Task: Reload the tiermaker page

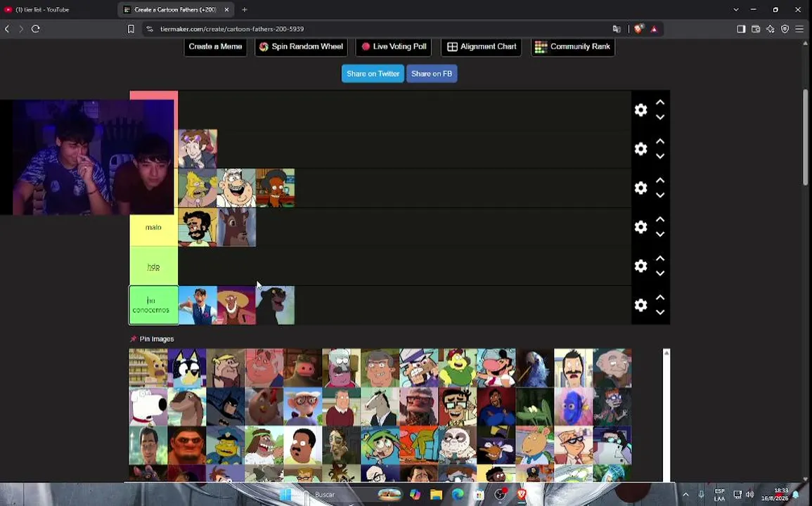Action: tap(36, 29)
